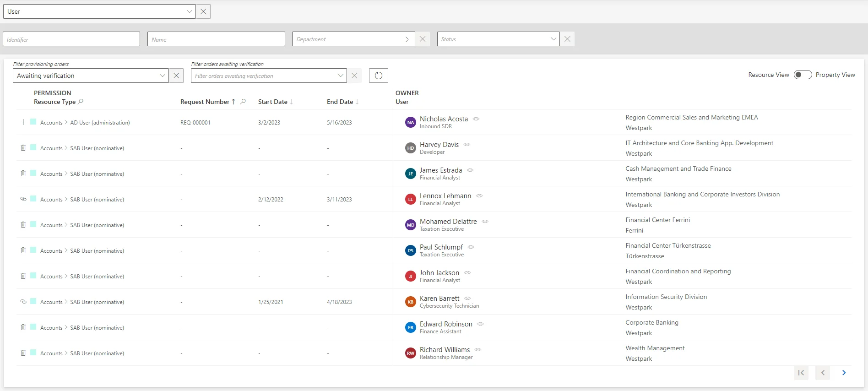
Task: Click Information Security Division department text
Action: point(666,297)
